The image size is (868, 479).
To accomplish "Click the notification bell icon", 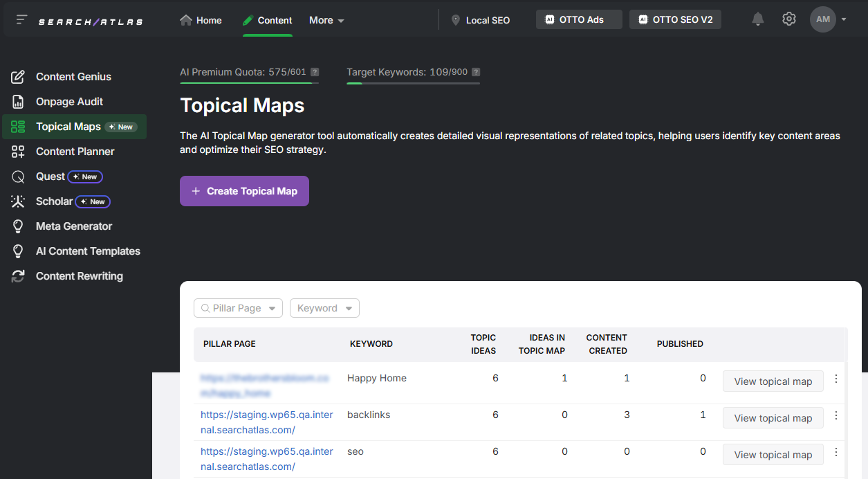I will pos(757,19).
